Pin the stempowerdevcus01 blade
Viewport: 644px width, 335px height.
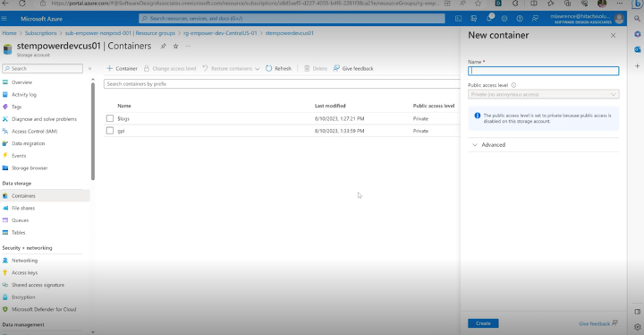coord(163,46)
